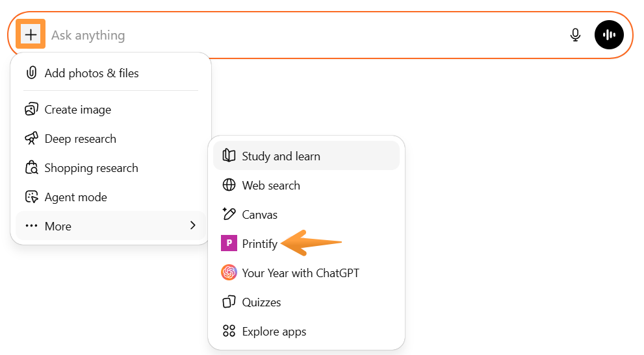The height and width of the screenshot is (355, 644).
Task: Launch voice mode with the waveform button
Action: point(609,35)
